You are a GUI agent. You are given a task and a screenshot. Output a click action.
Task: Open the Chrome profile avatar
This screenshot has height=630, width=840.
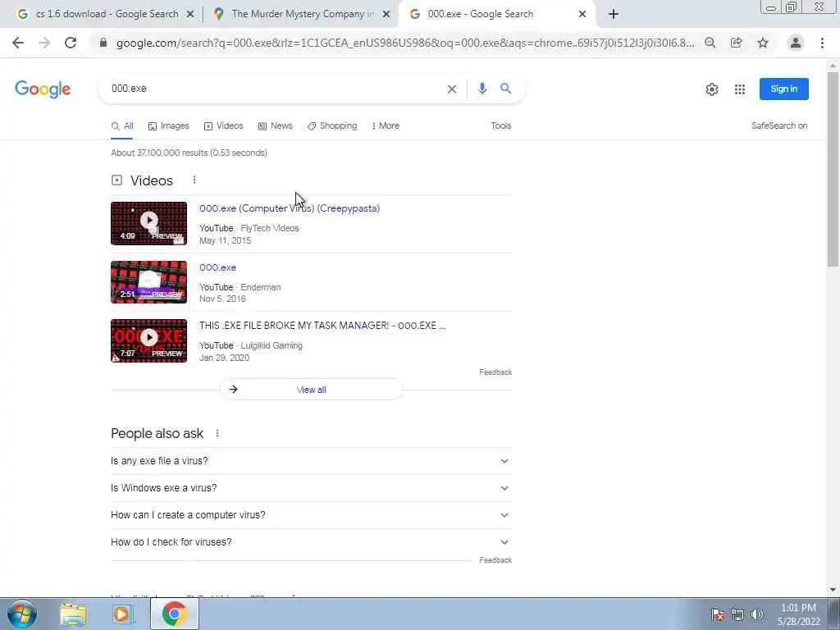click(x=796, y=43)
